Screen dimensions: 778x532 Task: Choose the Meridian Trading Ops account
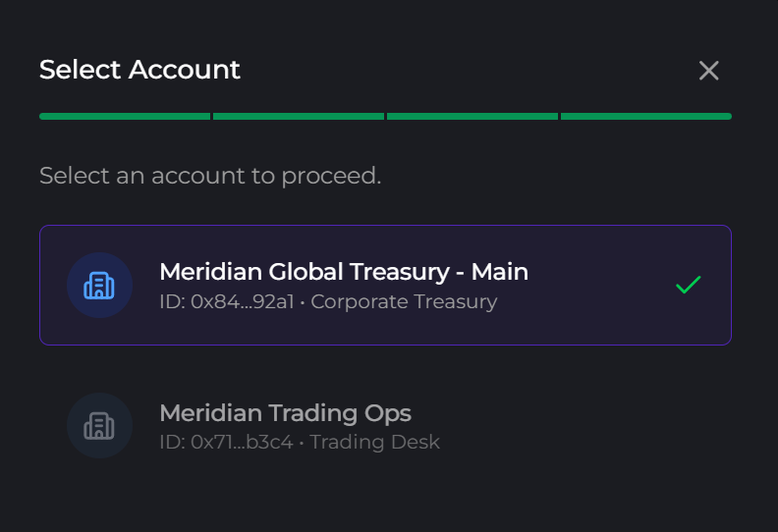(x=385, y=426)
